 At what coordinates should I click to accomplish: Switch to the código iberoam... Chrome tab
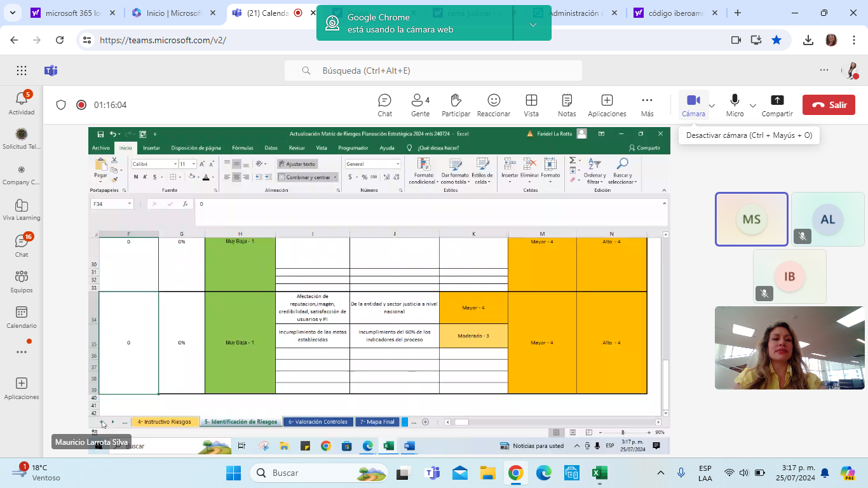[x=675, y=13]
